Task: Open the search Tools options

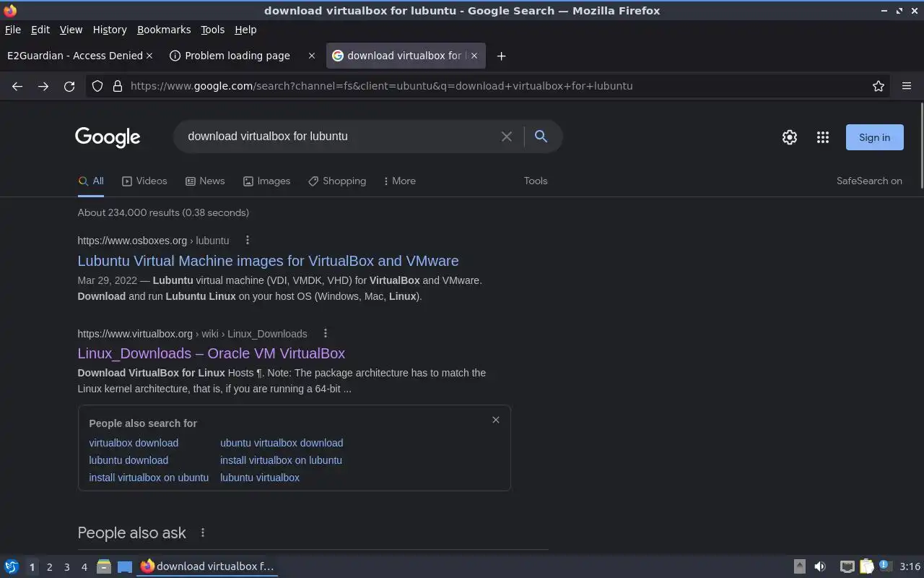Action: pyautogui.click(x=536, y=181)
